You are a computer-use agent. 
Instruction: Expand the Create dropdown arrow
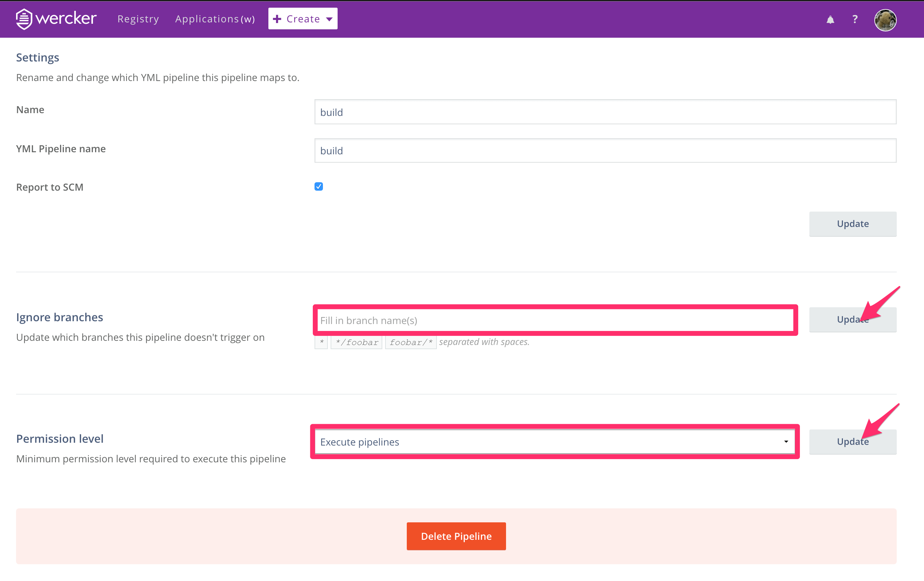pos(329,19)
